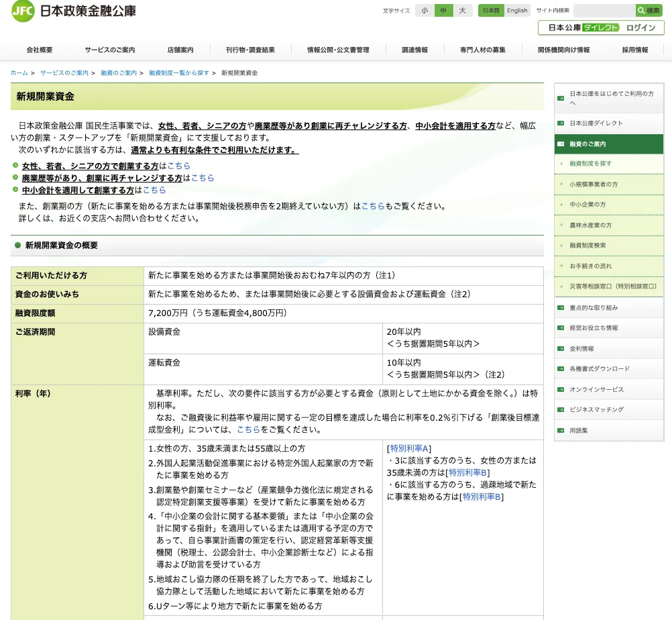Go to ホーム breadcrumb link

pos(19,73)
